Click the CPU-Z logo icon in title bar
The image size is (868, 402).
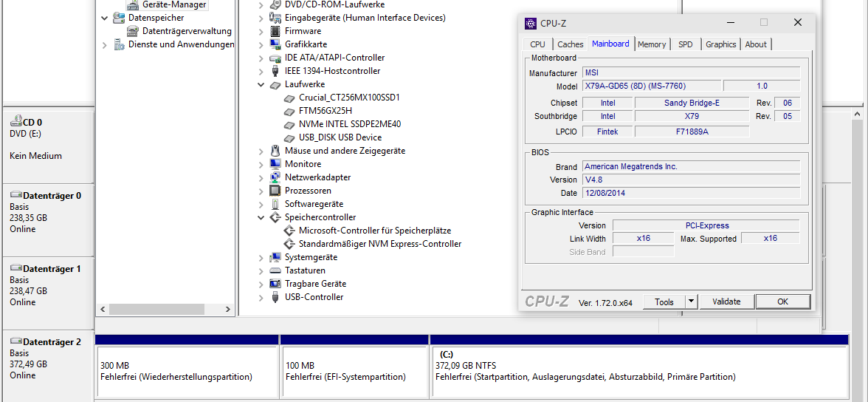coord(530,24)
